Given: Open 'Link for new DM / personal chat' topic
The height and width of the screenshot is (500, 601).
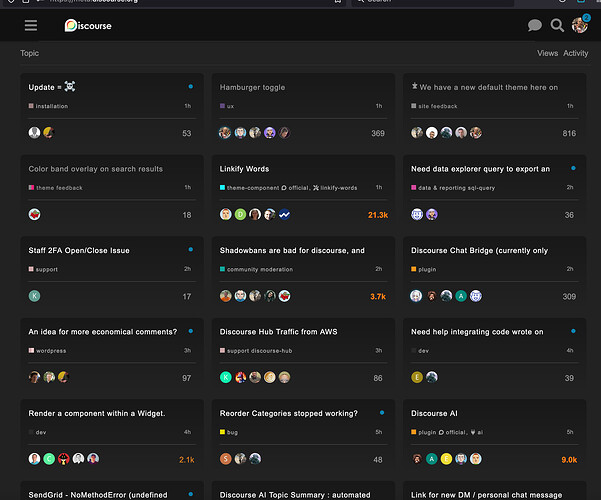Looking at the screenshot, I should pyautogui.click(x=486, y=495).
